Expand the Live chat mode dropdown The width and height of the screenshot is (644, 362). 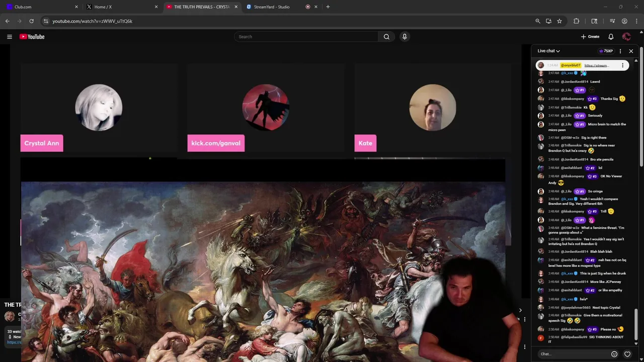(549, 51)
